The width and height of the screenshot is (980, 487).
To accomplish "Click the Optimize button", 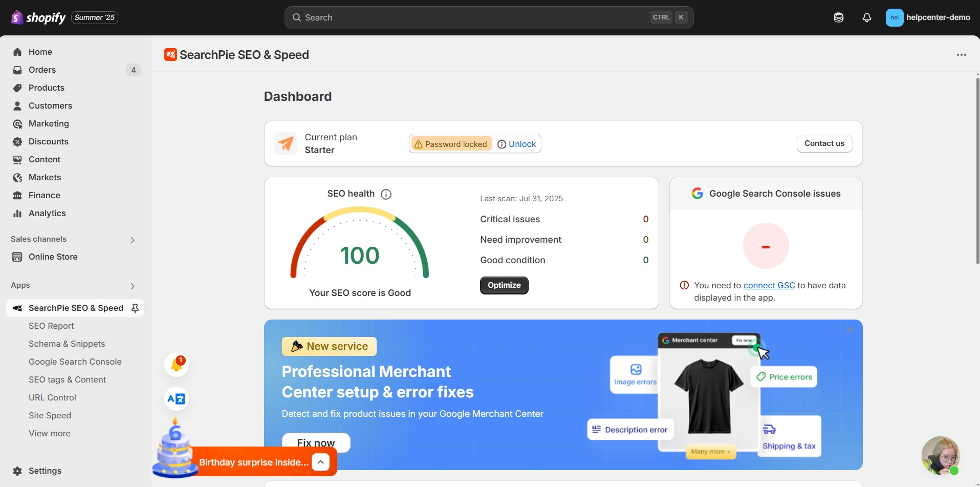I will point(504,285).
